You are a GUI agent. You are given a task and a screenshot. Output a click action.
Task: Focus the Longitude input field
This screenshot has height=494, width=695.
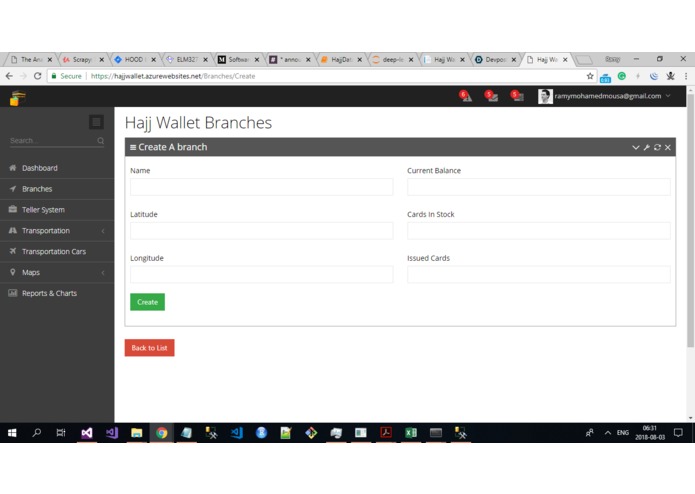[x=262, y=275]
